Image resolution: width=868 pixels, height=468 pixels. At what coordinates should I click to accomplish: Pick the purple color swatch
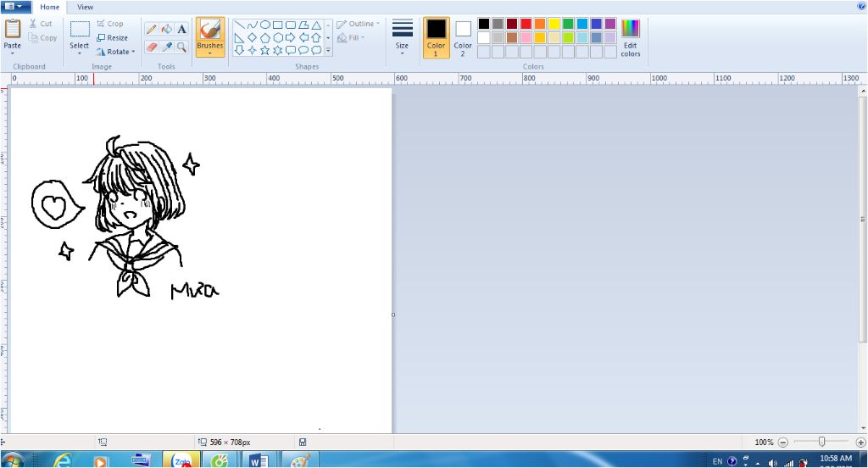pos(610,24)
